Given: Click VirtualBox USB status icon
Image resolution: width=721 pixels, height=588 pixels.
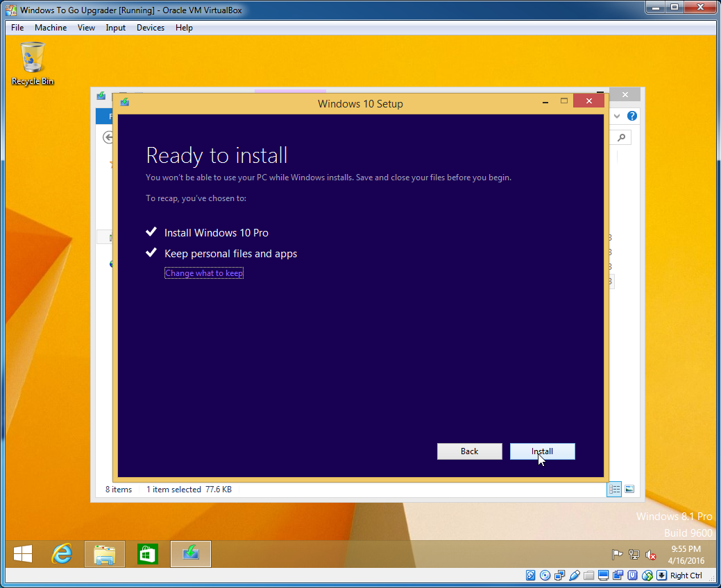Looking at the screenshot, I should [574, 576].
